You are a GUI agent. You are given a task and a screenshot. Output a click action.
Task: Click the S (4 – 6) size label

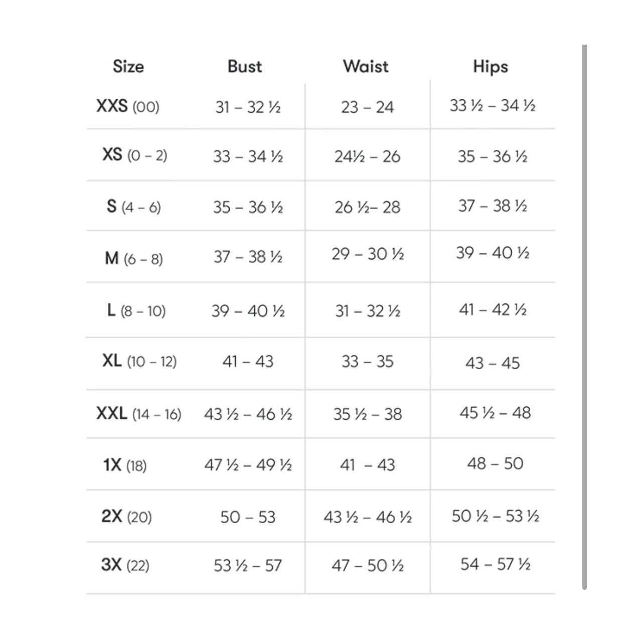[x=134, y=207]
